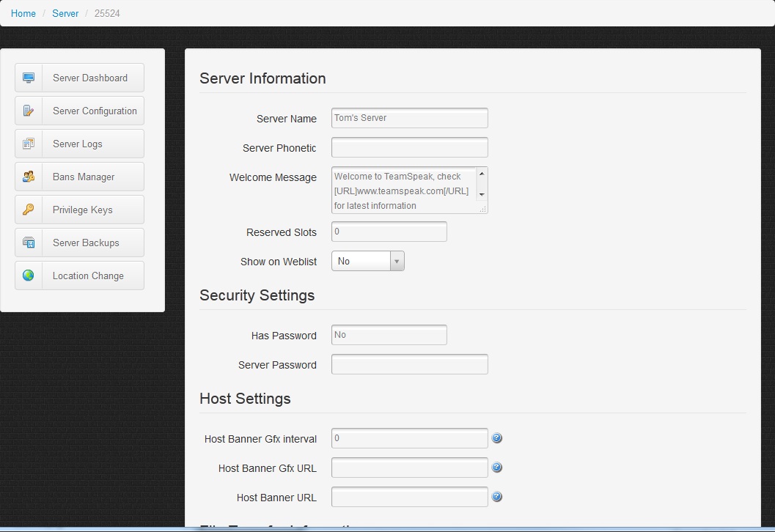775x532 pixels.
Task: Click the Bans Manager users icon
Action: click(x=29, y=177)
